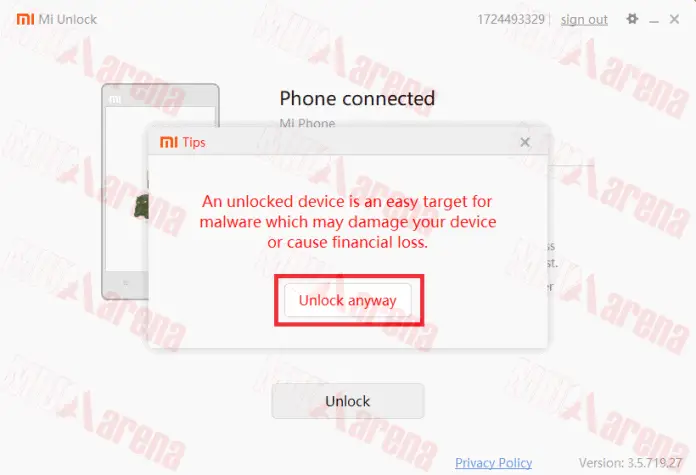Minimize the Mi Unlock window
Screen dimensions: 696x475
click(x=654, y=20)
